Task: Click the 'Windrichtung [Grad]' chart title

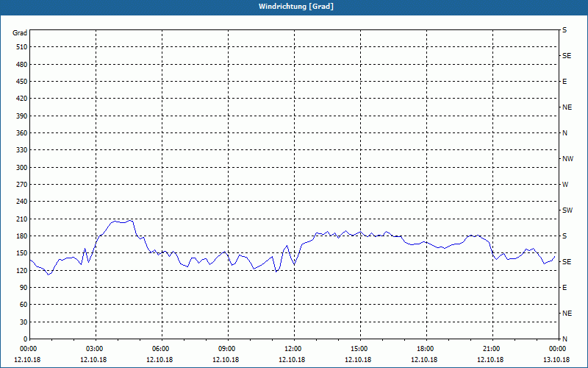Action: point(296,7)
